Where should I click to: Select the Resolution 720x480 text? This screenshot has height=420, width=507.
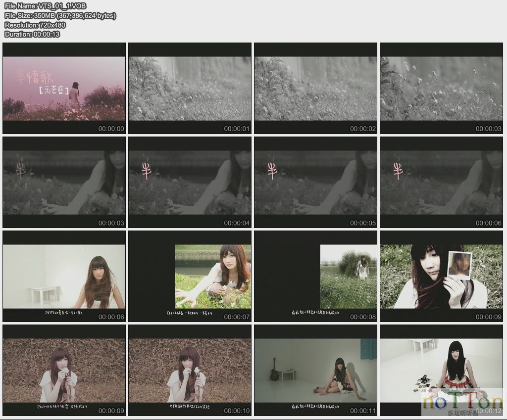(35, 25)
